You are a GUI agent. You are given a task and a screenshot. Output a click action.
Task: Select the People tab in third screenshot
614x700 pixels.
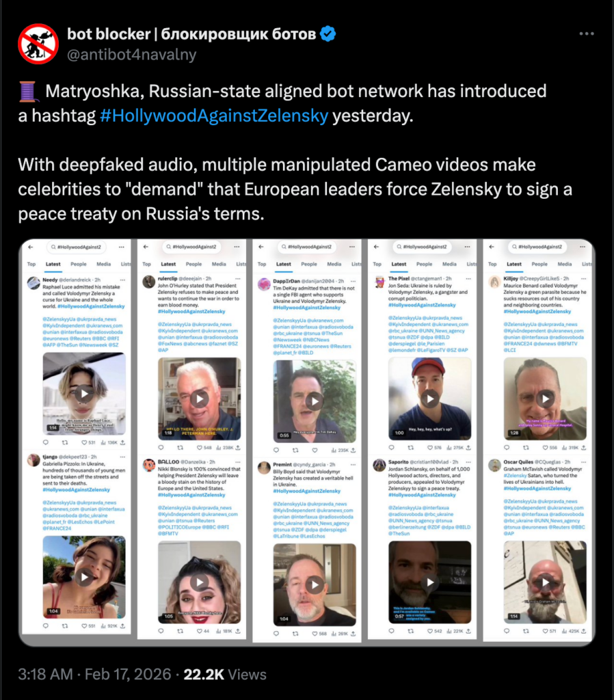point(309,265)
